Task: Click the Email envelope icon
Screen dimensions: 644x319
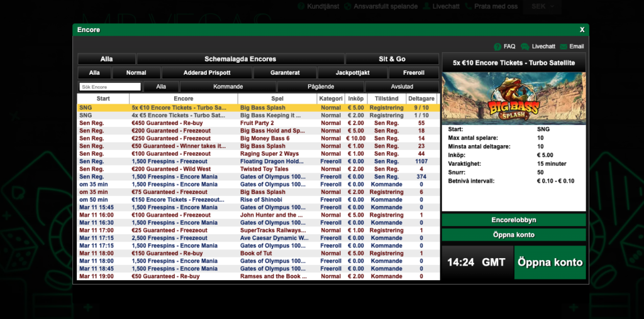Action: pyautogui.click(x=563, y=46)
